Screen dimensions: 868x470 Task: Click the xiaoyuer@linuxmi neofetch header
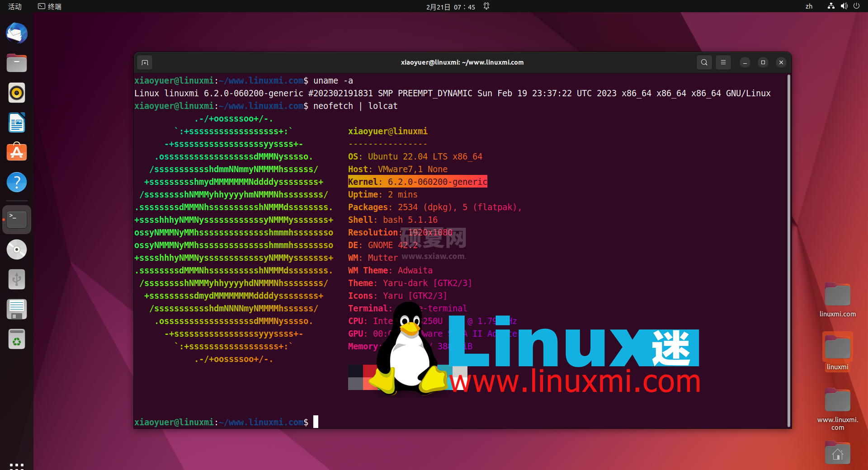tap(388, 131)
